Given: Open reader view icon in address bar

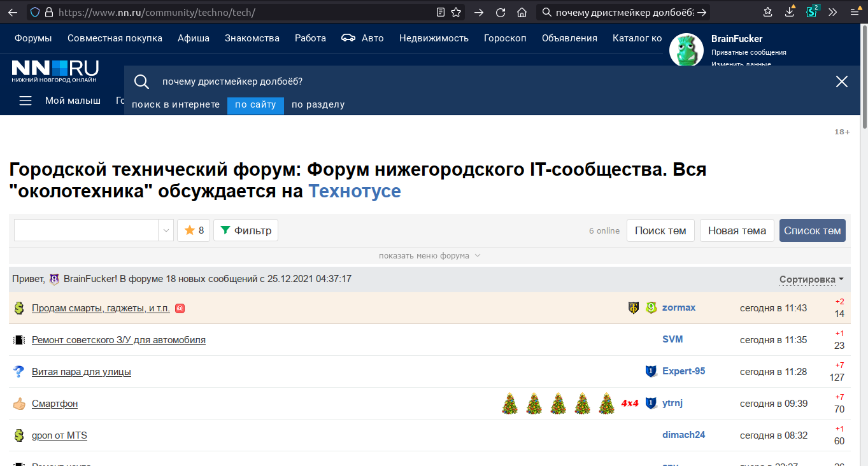Looking at the screenshot, I should click(x=441, y=12).
